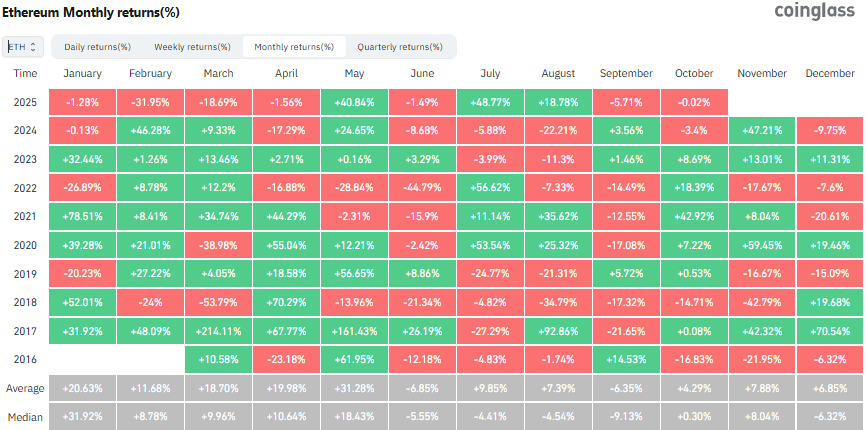The width and height of the screenshot is (868, 430).
Task: Switch to Weekly returns(%) tab
Action: click(191, 47)
